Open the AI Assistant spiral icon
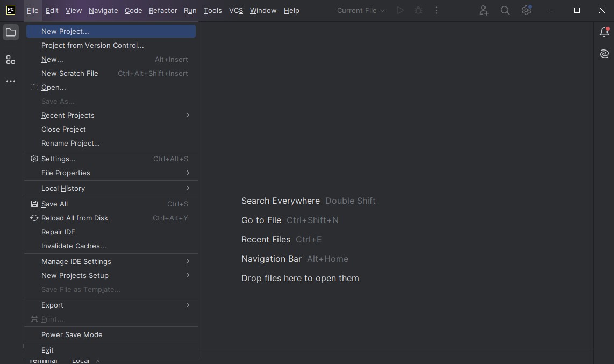This screenshot has width=614, height=364. 604,54
